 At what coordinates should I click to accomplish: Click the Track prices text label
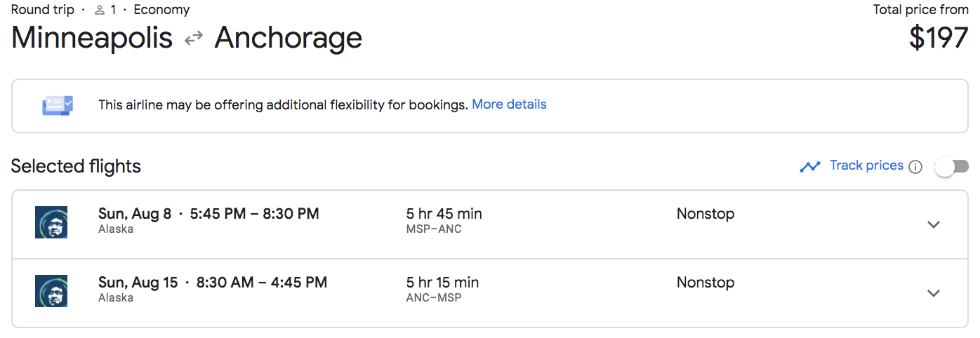pos(866,165)
